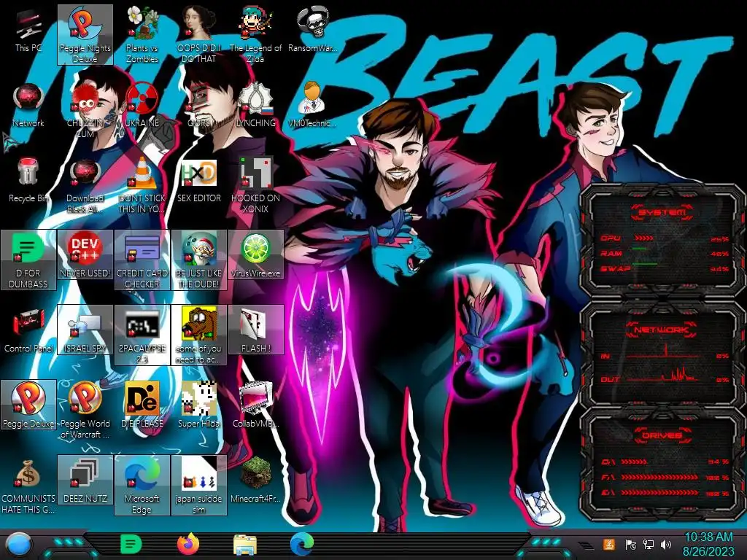The height and width of the screenshot is (560, 747).
Task: Select the FLASH ! desktop icon
Action: 255,330
